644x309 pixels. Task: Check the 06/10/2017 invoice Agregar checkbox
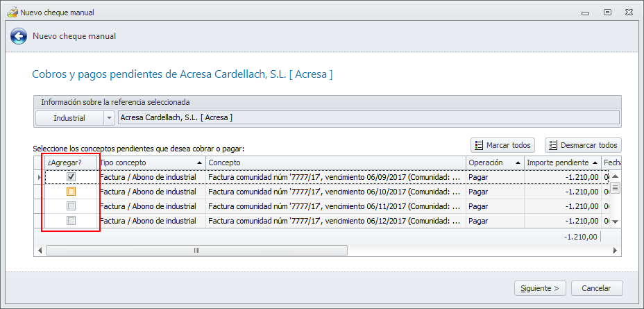click(71, 192)
